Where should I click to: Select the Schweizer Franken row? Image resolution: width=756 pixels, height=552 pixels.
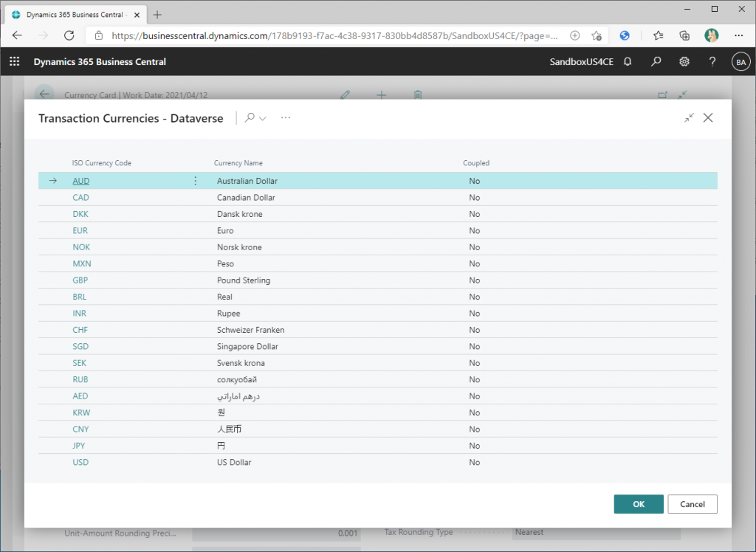pos(378,330)
